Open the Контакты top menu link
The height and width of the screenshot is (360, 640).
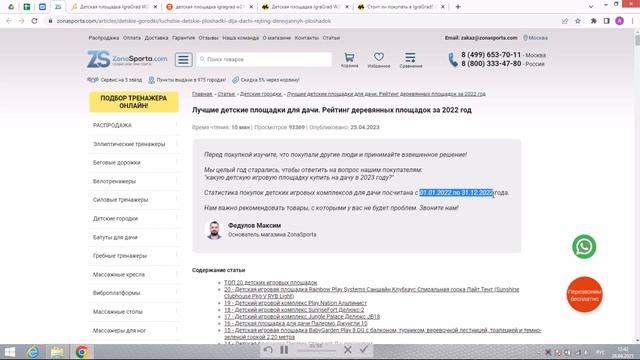coord(307,38)
